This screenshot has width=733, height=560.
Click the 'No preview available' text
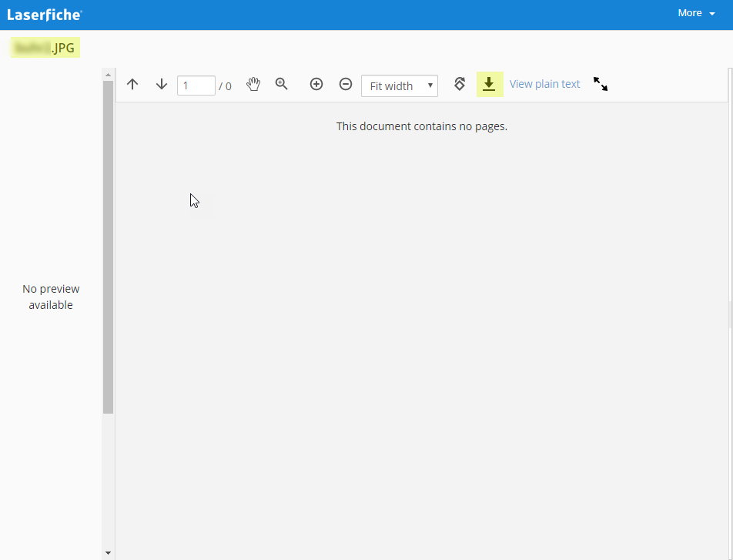tap(51, 297)
